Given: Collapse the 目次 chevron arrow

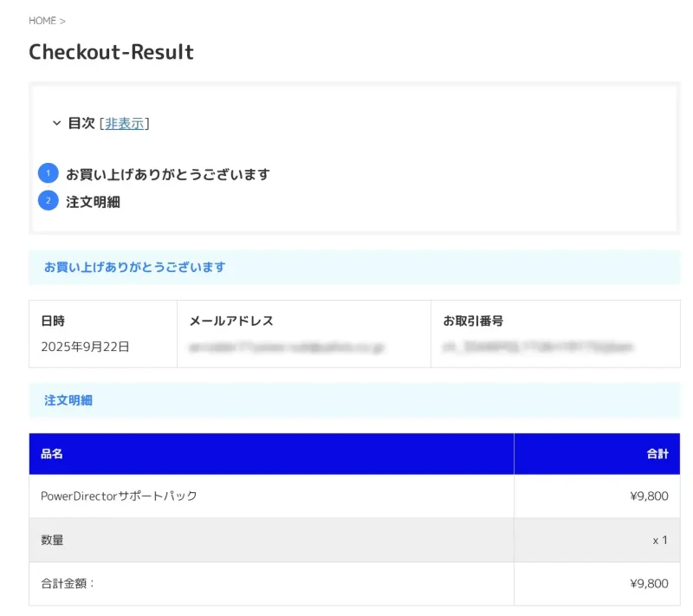Looking at the screenshot, I should [x=56, y=124].
